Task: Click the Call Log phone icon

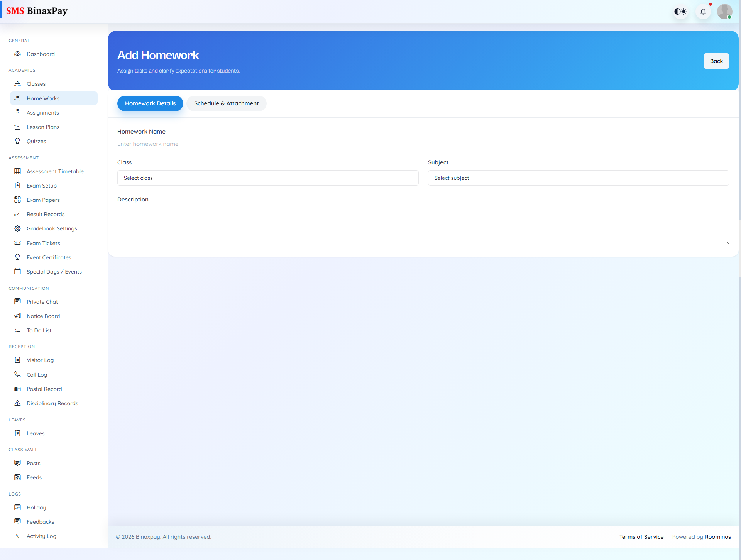Action: coord(18,374)
